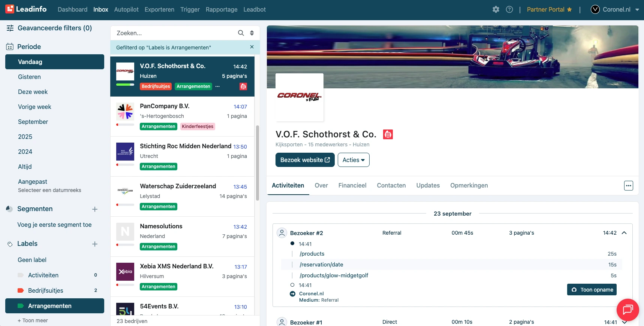Image resolution: width=644 pixels, height=326 pixels.
Task: Remove the Arrangementen label filter
Action: pos(252,47)
